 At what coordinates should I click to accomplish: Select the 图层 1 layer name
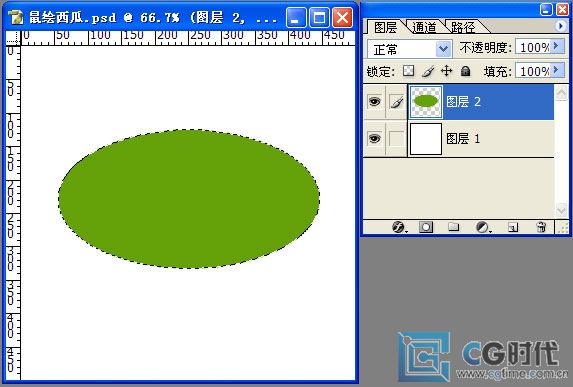(463, 139)
